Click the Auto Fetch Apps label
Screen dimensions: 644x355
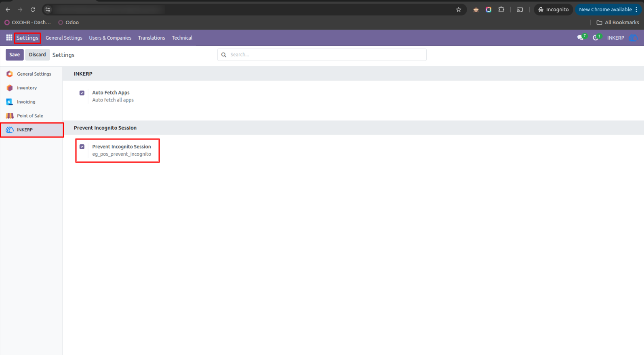[x=111, y=93]
